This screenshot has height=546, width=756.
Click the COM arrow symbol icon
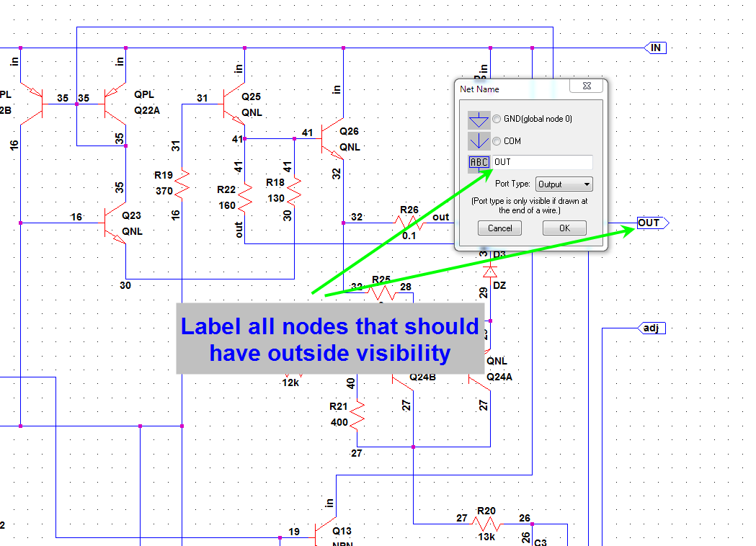pos(479,141)
